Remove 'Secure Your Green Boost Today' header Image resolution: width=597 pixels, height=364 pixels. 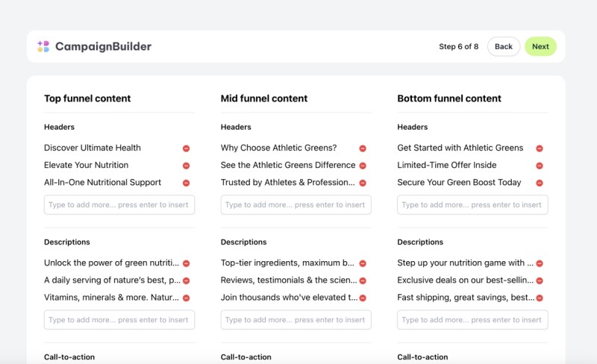pos(540,183)
